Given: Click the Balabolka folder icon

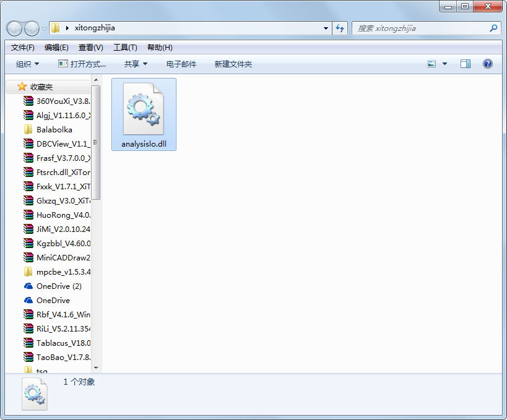Looking at the screenshot, I should pyautogui.click(x=28, y=129).
